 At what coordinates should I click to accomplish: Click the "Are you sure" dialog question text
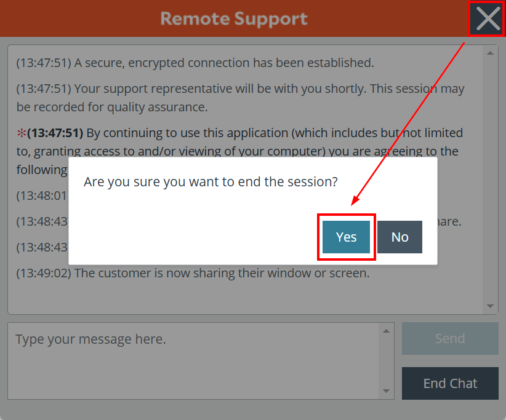coord(211,182)
